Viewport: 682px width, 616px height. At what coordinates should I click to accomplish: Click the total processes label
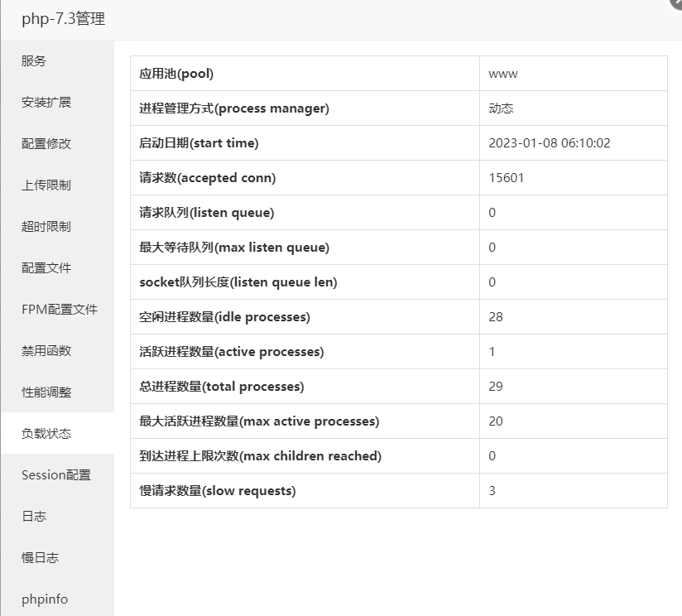pyautogui.click(x=221, y=387)
